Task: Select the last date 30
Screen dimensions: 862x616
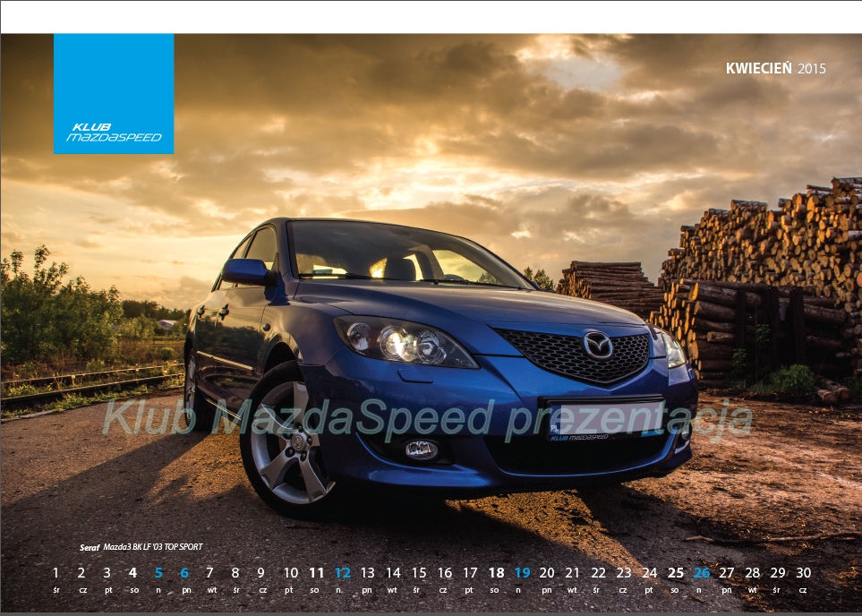Action: (803, 573)
